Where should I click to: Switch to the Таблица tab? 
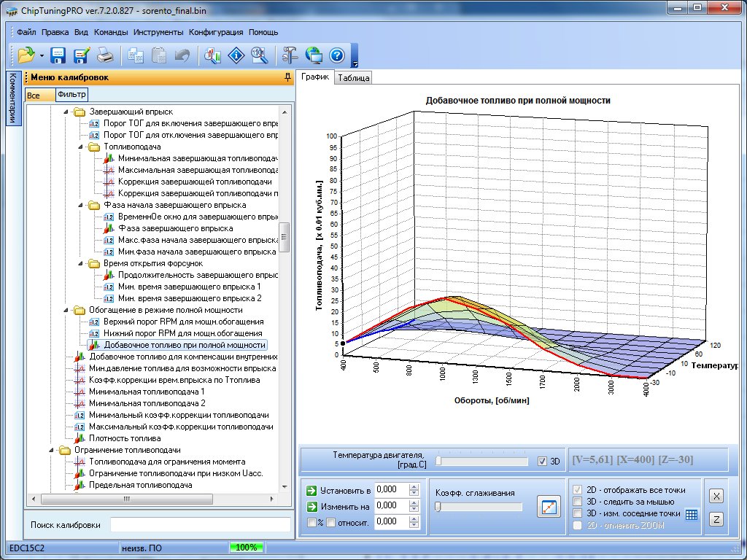click(354, 77)
